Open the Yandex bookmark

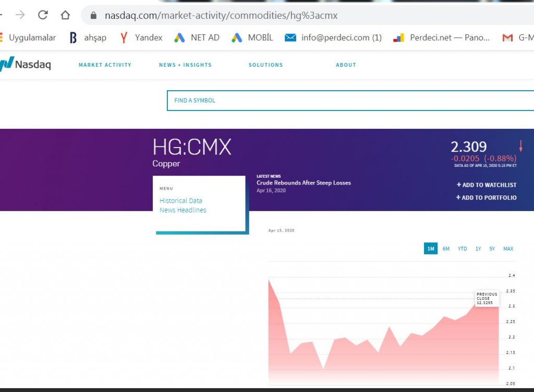pos(141,38)
